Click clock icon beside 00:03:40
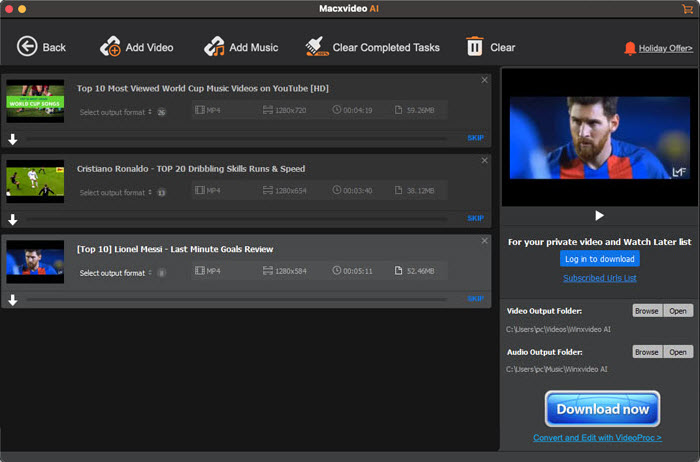 coord(337,190)
